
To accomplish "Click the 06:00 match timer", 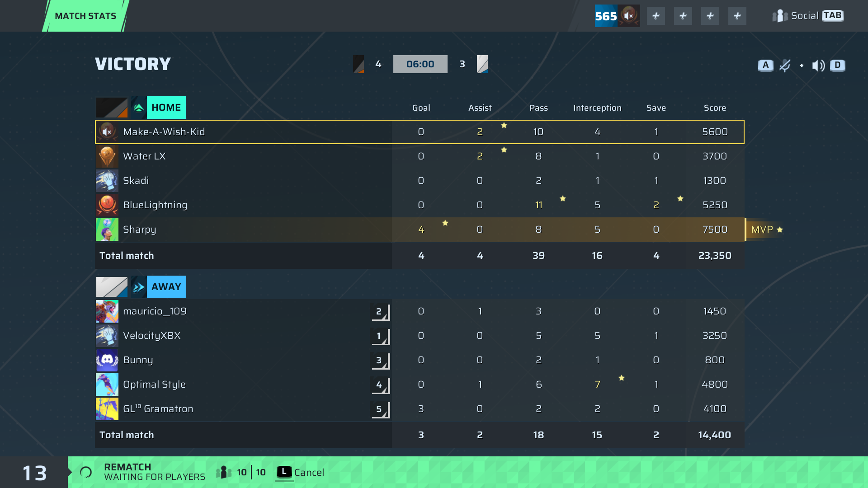I will [x=420, y=64].
